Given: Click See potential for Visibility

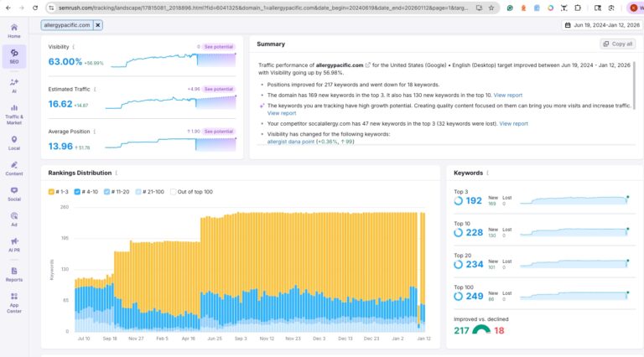Looking at the screenshot, I should tap(219, 47).
